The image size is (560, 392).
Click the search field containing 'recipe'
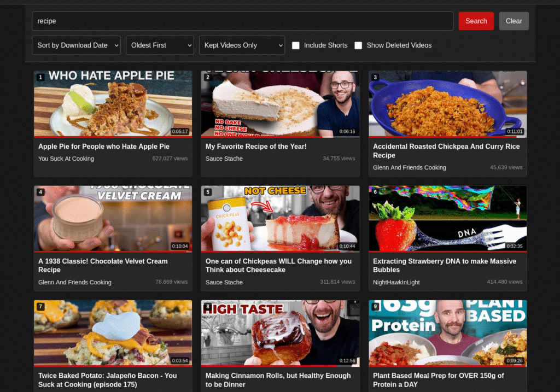click(242, 21)
